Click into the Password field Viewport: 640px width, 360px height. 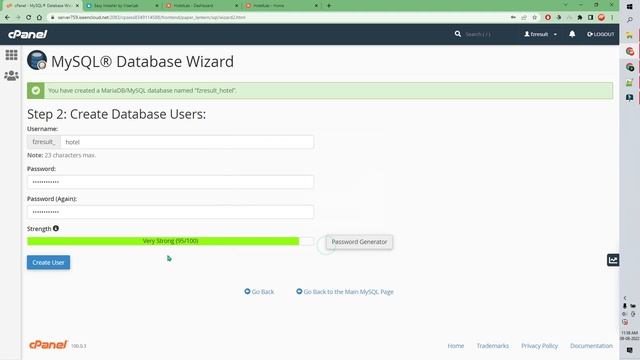tap(170, 182)
